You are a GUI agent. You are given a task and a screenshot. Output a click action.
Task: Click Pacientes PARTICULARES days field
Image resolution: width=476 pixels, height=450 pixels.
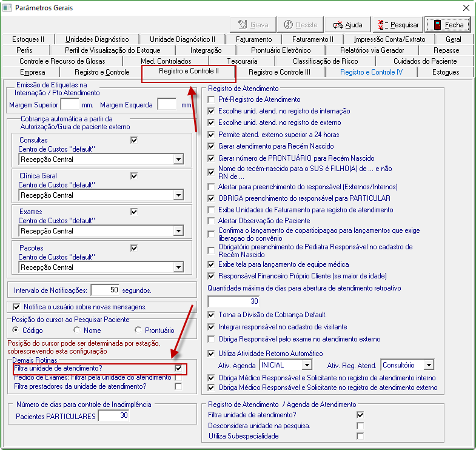114,415
